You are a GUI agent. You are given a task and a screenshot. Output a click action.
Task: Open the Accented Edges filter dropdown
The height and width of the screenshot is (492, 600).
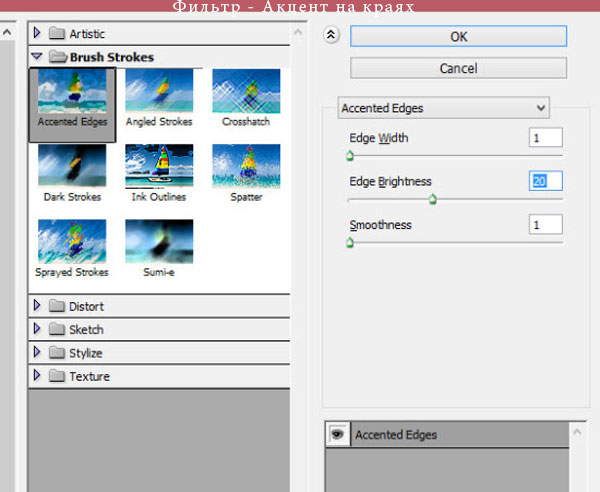443,108
